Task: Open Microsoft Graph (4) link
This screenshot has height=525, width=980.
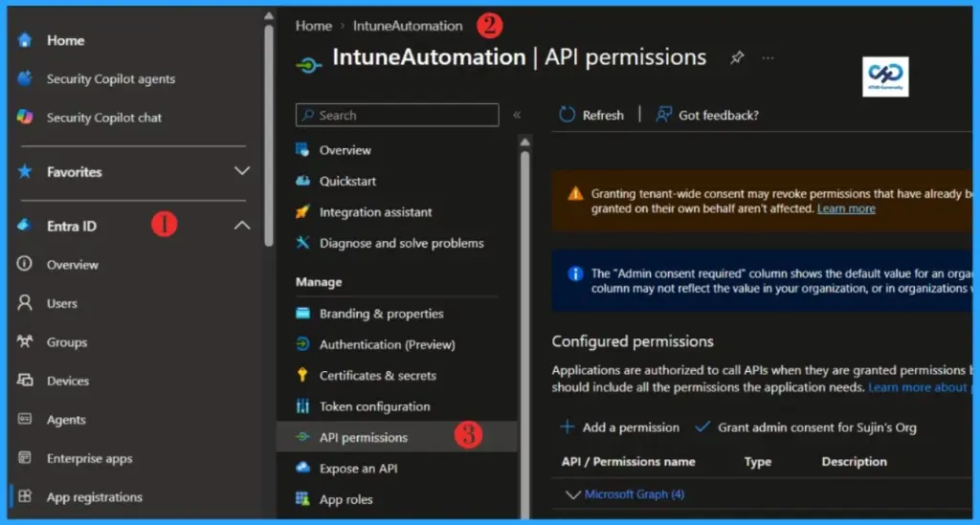Action: coord(635,494)
